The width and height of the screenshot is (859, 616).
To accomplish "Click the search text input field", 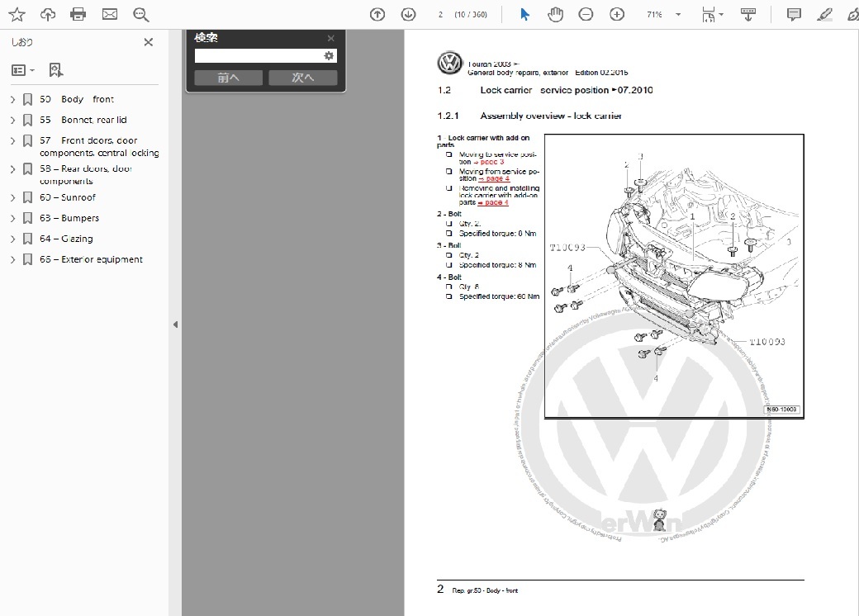I will [258, 55].
